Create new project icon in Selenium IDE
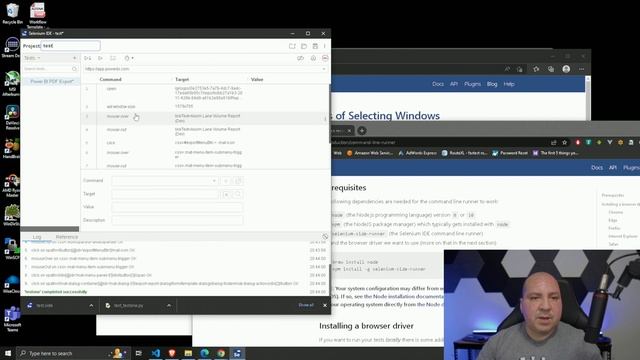Viewport: 640px width, 360px height. [x=292, y=46]
